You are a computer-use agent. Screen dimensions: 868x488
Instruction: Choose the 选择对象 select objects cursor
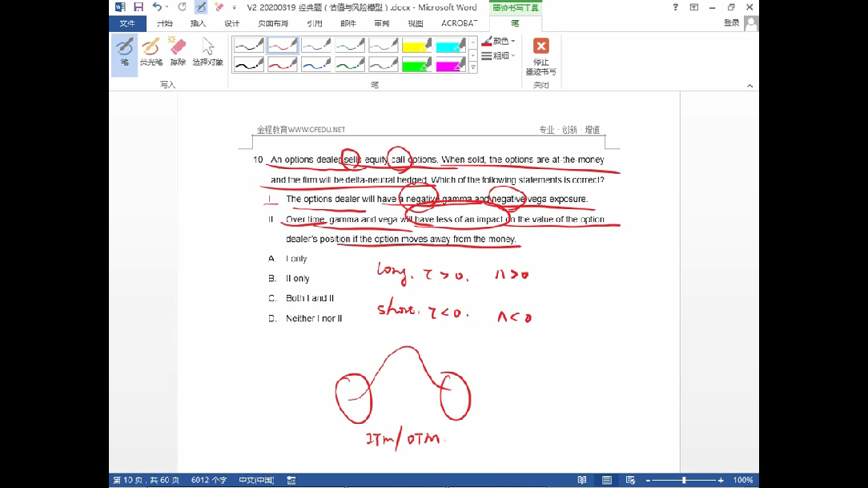pyautogui.click(x=207, y=52)
